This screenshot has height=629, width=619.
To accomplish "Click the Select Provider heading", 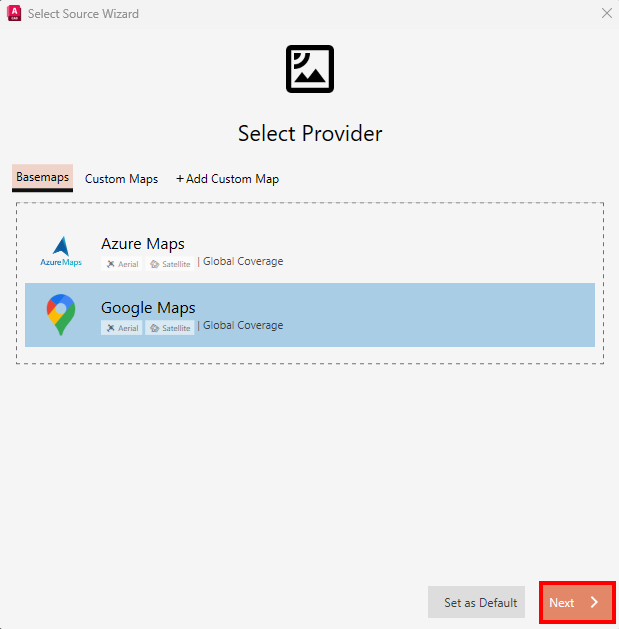I will (310, 133).
